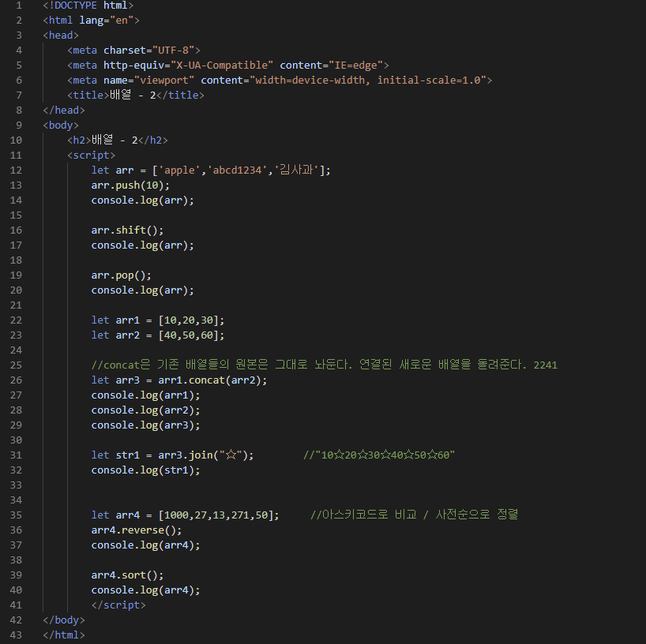Viewport: 646px width, 644px height.
Task: Click the charset="UTF-8" meta attribute
Action: click(148, 51)
